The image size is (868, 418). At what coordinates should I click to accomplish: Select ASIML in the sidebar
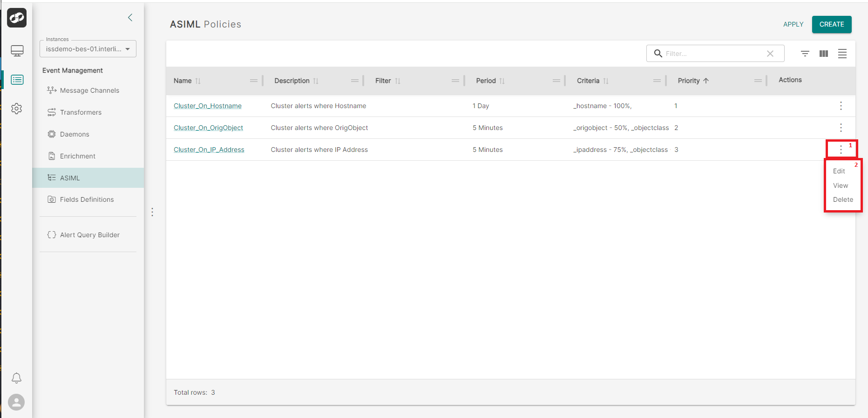click(88, 178)
